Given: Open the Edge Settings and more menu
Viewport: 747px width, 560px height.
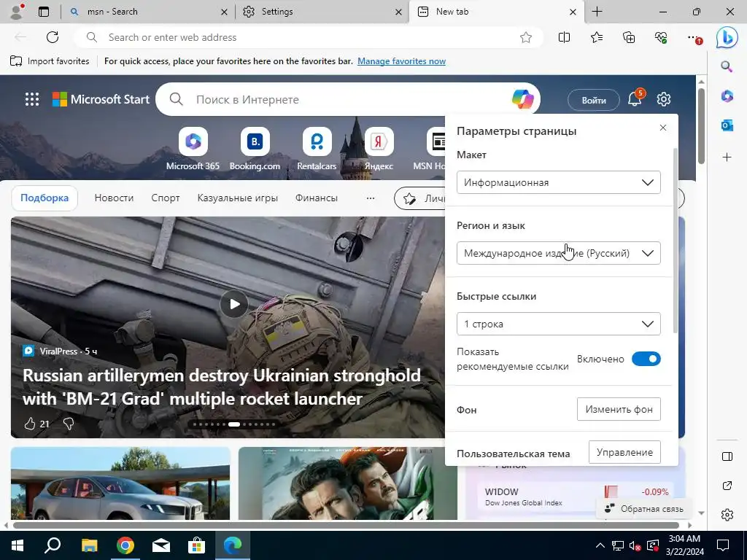Looking at the screenshot, I should coord(694,37).
